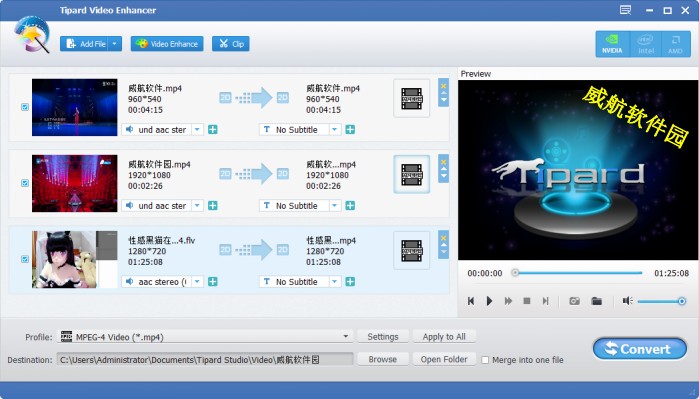Expand the Add File dropdown arrow

tap(115, 44)
